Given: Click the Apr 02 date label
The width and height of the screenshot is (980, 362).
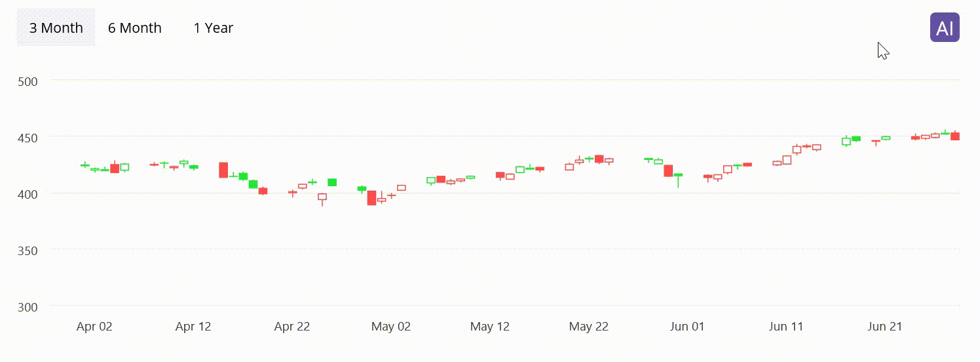Looking at the screenshot, I should point(94,327).
